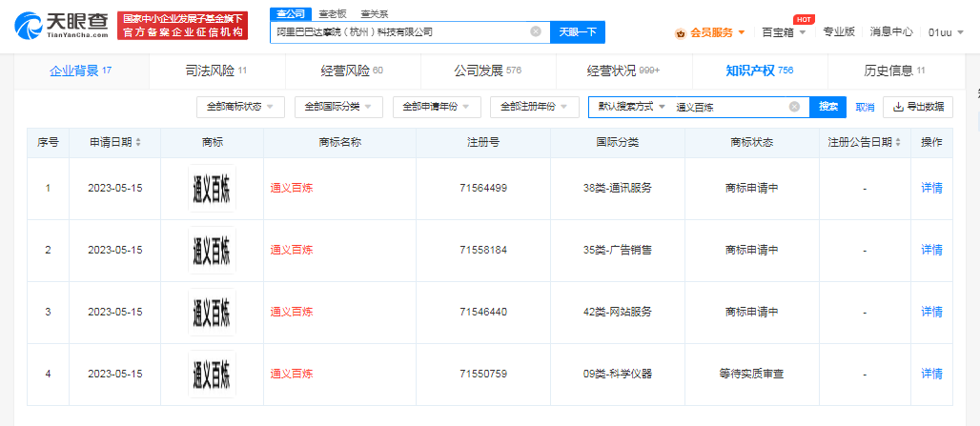Click 通义百炼 name in the 09类 row
The image size is (980, 426).
292,374
